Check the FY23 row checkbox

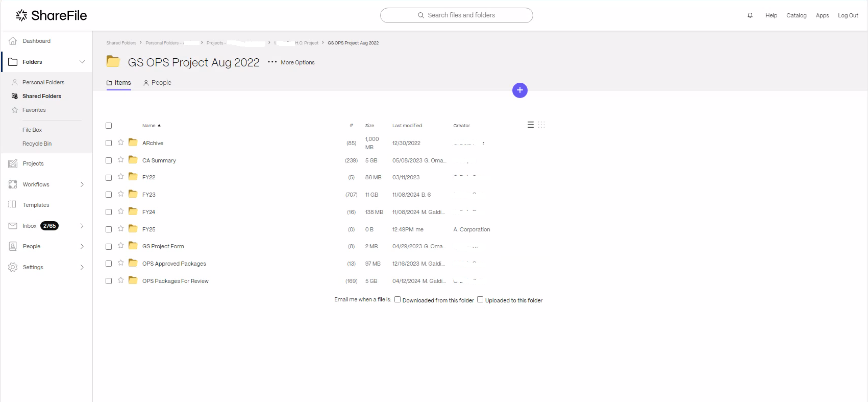pyautogui.click(x=109, y=195)
